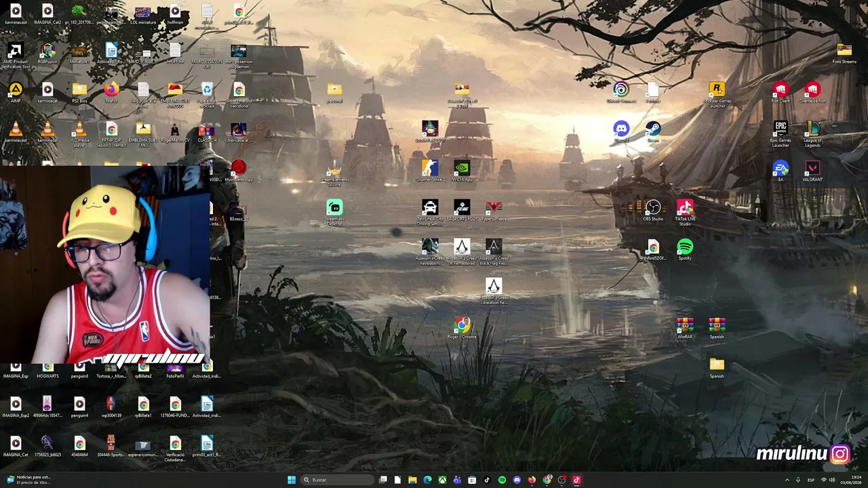Select Assassin's Creed Liberation icon

pyautogui.click(x=494, y=291)
